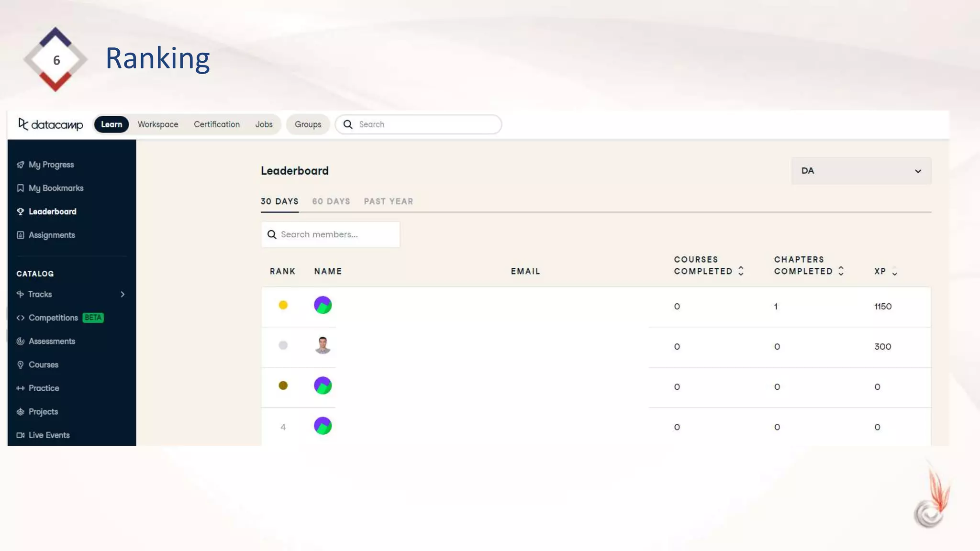This screenshot has height=551, width=980.
Task: Switch to the Past Year tab
Action: coord(388,201)
